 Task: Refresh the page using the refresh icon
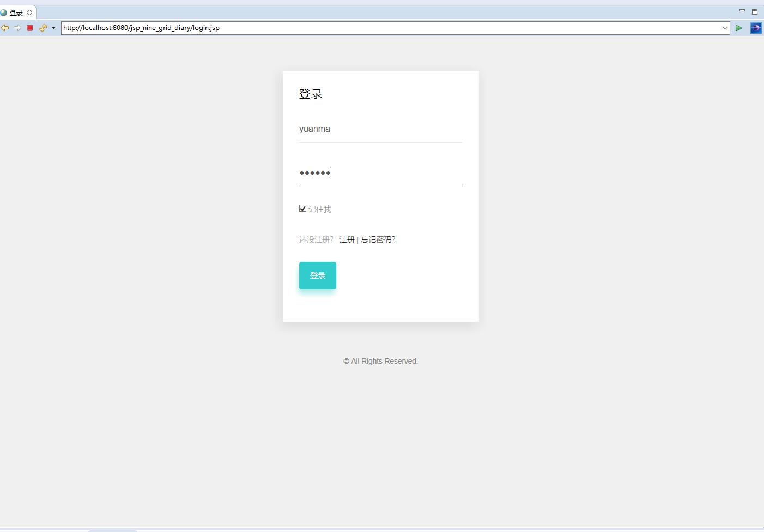coord(43,28)
